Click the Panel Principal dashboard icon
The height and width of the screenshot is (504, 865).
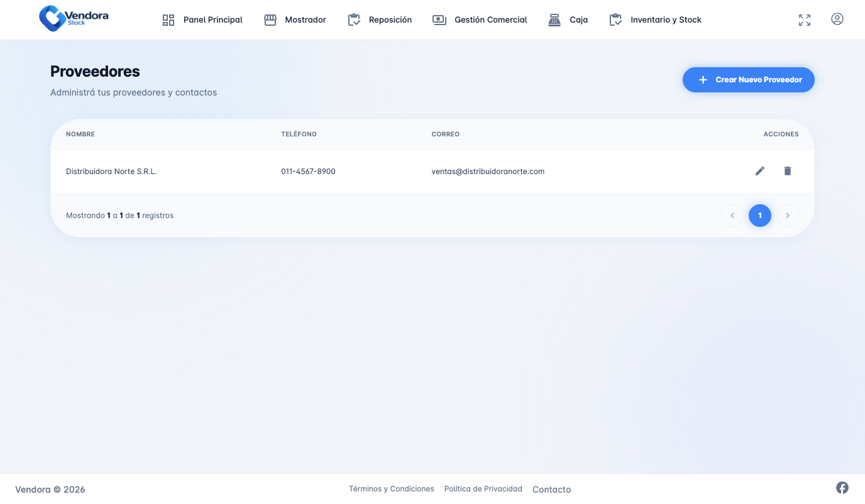click(168, 20)
